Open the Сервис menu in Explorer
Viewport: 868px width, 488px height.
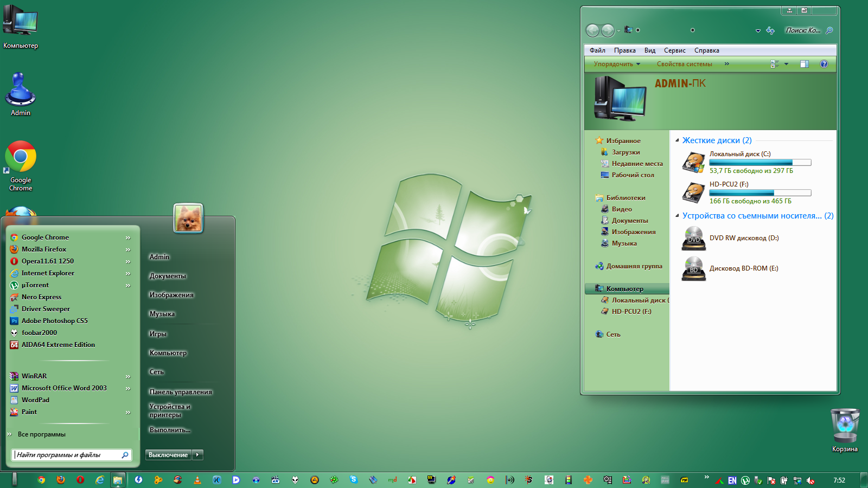pyautogui.click(x=674, y=50)
